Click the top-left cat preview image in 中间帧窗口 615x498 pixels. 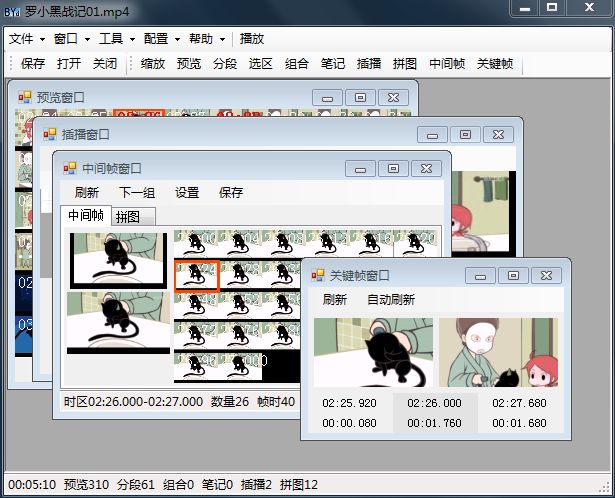[118, 260]
